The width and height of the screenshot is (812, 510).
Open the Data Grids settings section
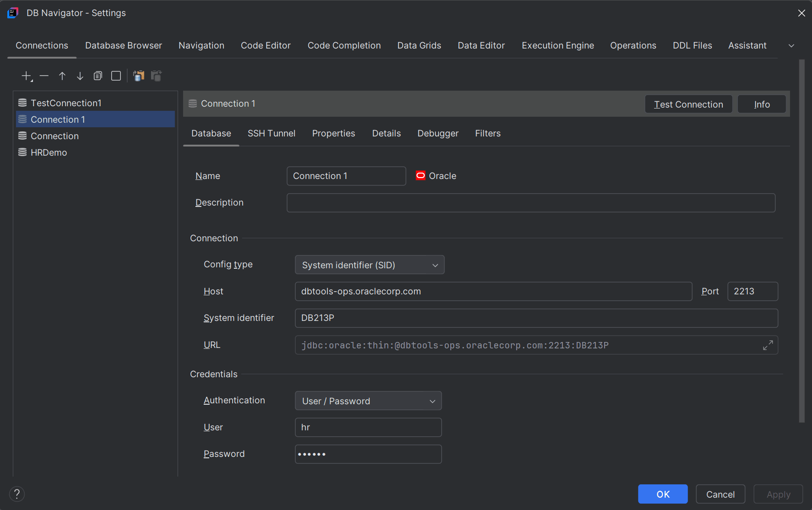tap(419, 45)
